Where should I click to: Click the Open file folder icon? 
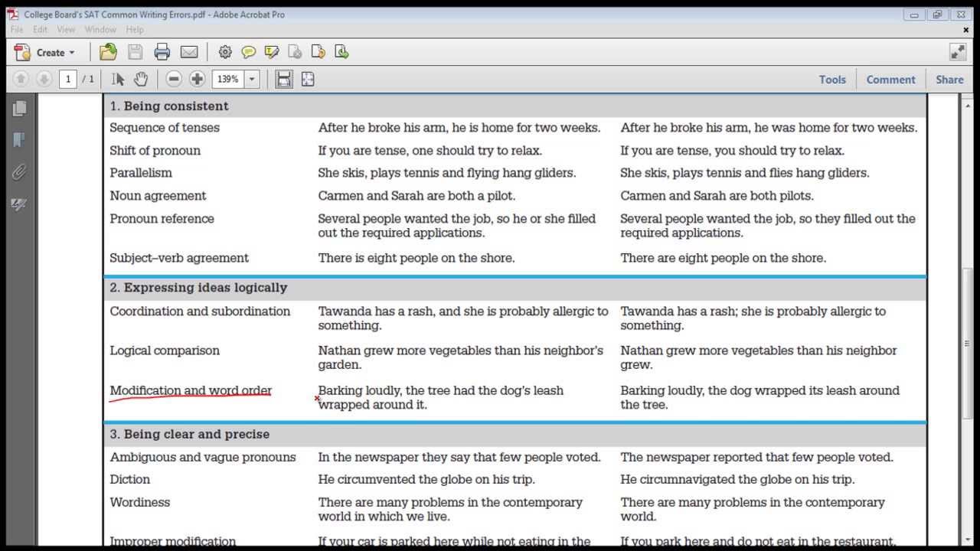109,52
